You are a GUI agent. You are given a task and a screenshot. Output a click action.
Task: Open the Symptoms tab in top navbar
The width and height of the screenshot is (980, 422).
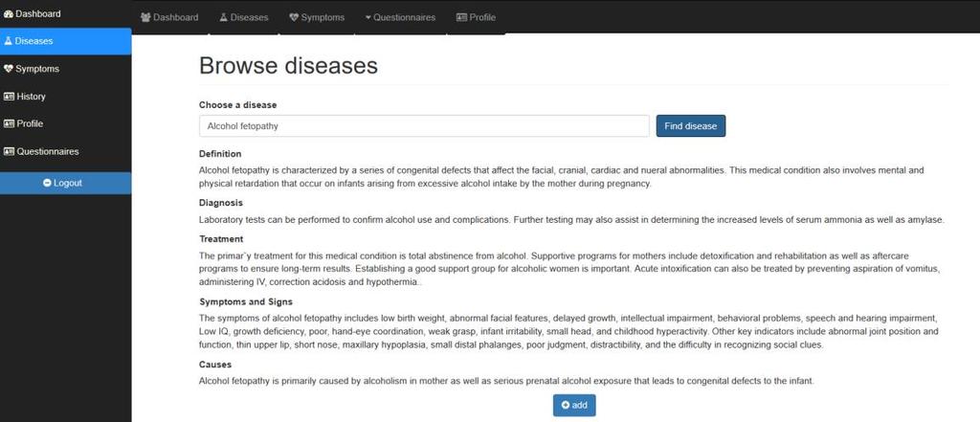click(x=317, y=17)
